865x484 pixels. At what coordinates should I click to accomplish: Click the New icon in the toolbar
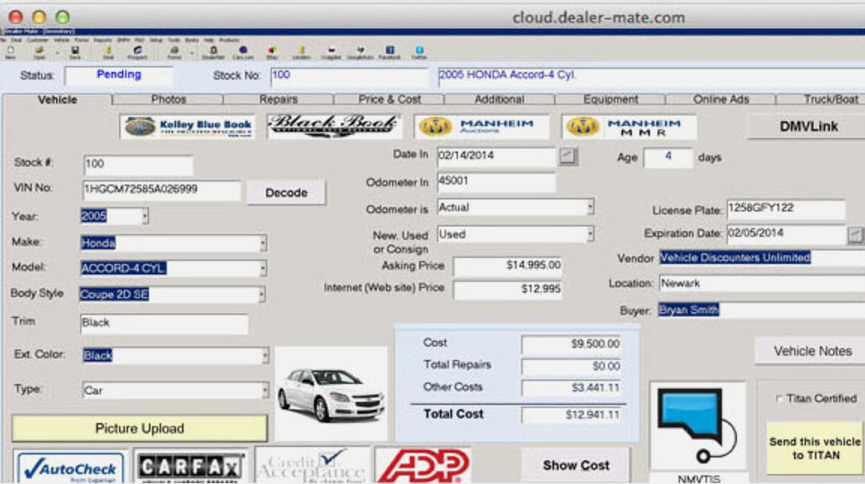point(10,51)
